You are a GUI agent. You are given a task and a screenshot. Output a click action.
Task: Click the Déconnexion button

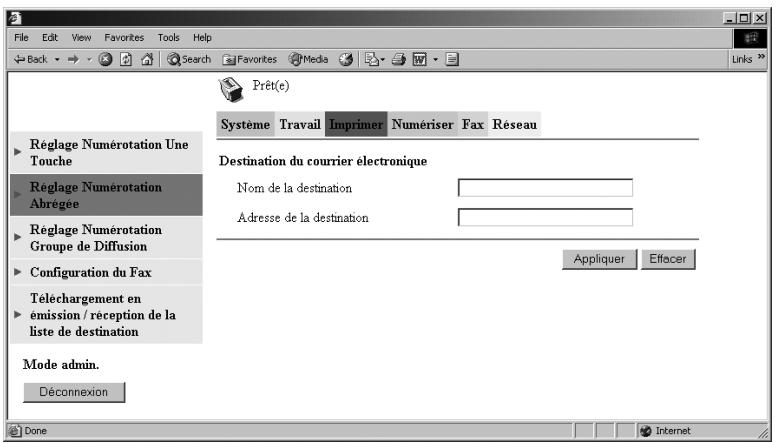[74, 392]
